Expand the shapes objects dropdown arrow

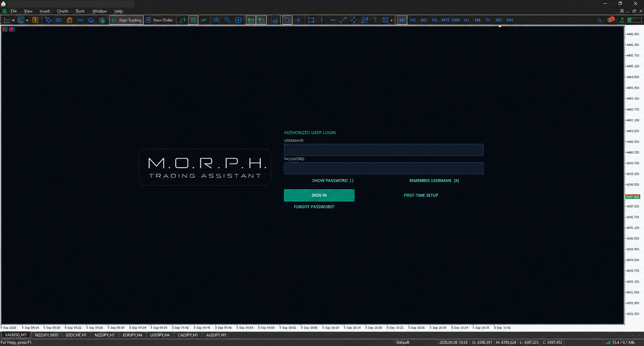tap(392, 20)
